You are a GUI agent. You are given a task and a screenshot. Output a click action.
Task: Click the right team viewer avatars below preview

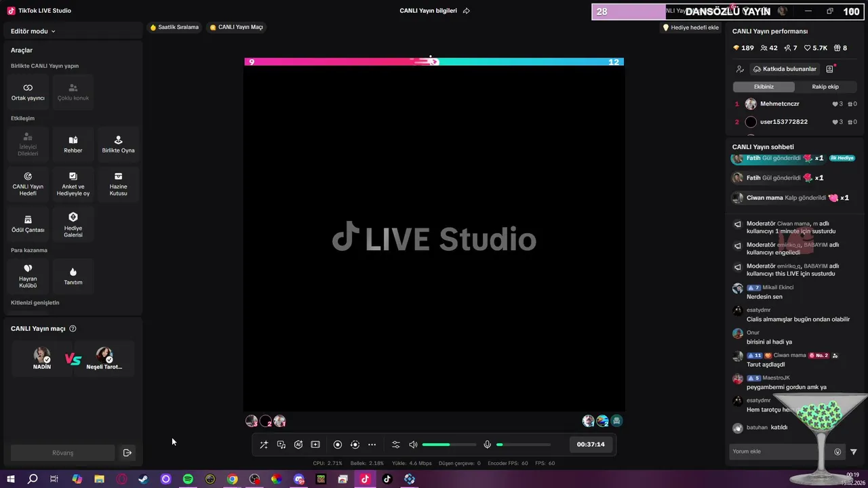(x=602, y=421)
